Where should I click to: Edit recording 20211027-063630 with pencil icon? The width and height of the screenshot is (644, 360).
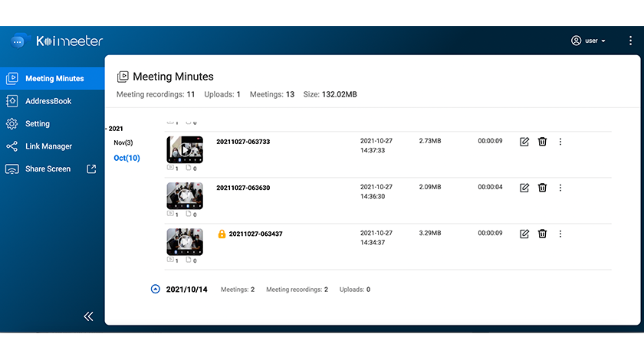coord(524,188)
